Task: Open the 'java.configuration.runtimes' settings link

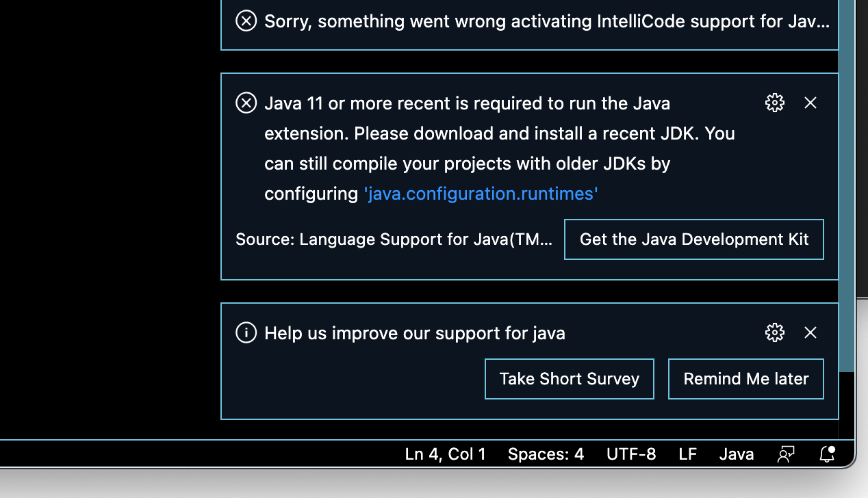Action: click(x=481, y=194)
